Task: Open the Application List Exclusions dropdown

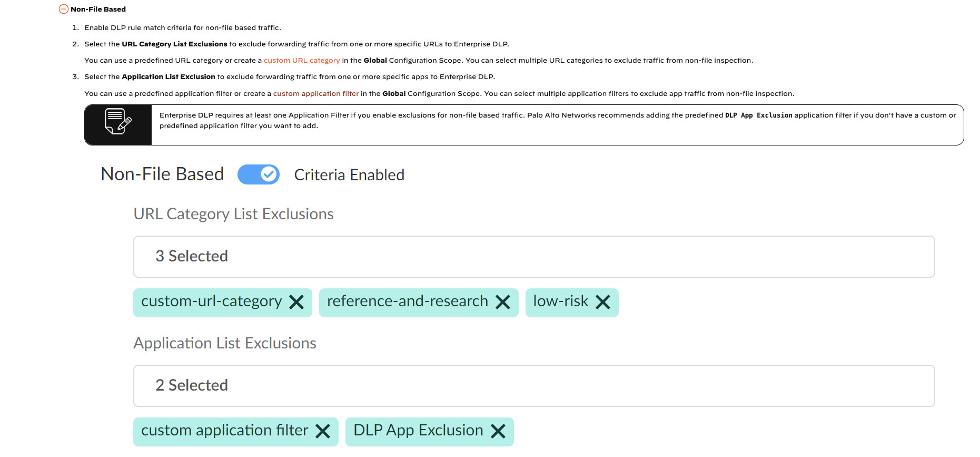Action: (x=533, y=385)
